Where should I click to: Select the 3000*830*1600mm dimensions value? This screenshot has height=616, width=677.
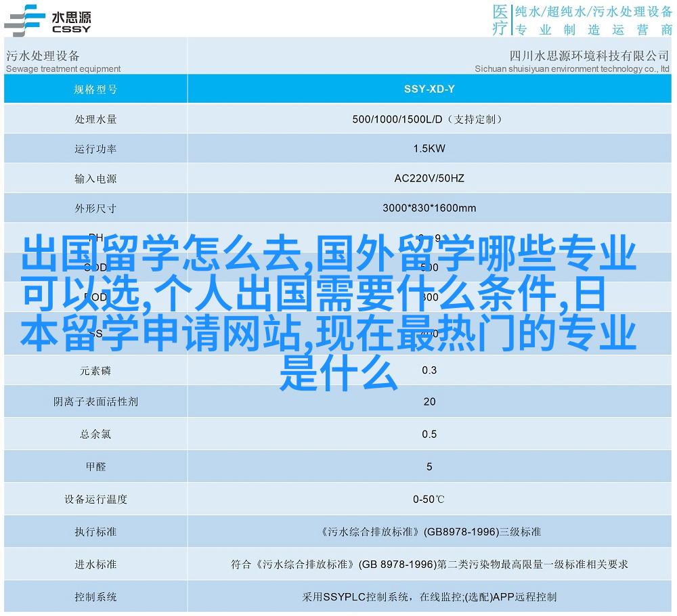(429, 208)
